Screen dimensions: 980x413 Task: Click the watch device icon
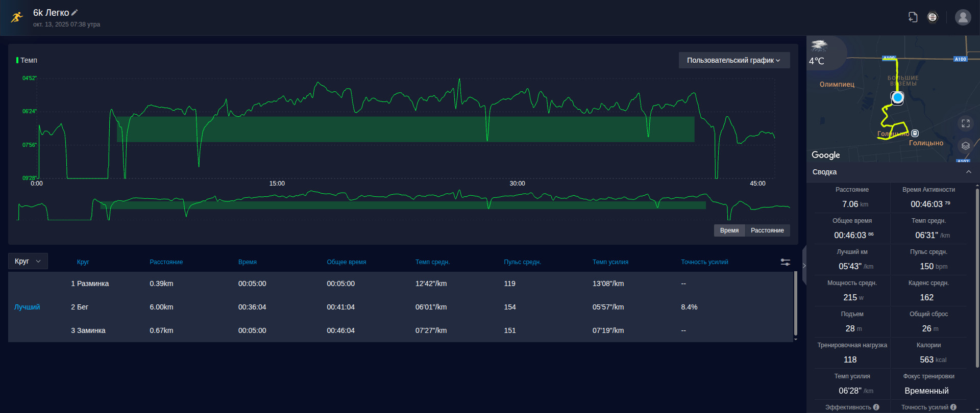[x=933, y=17]
